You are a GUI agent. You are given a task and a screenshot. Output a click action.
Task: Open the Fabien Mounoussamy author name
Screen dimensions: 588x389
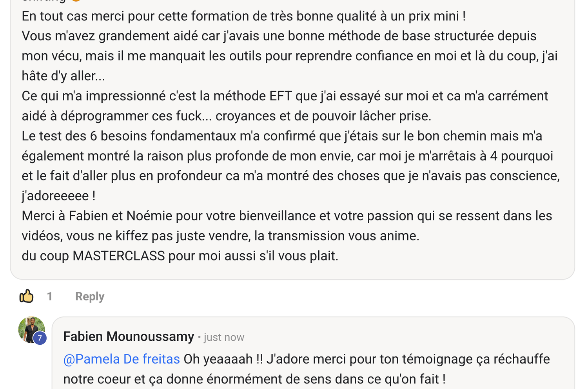coord(129,336)
